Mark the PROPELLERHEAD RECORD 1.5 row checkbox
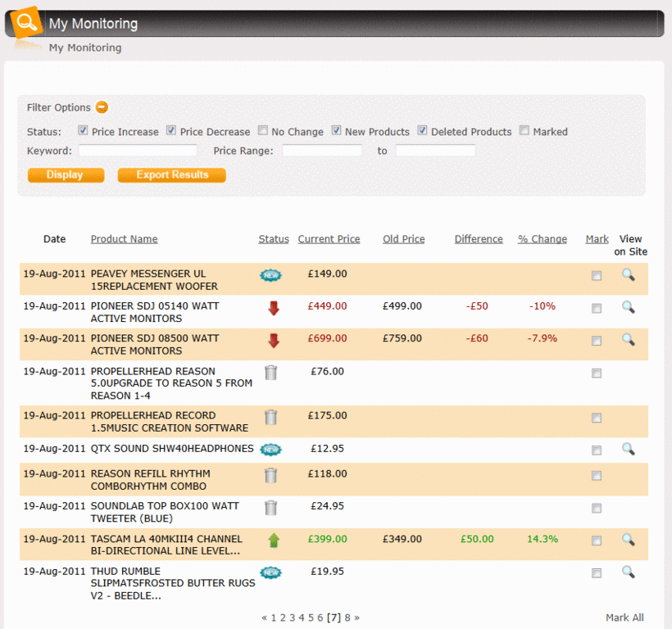 (597, 418)
